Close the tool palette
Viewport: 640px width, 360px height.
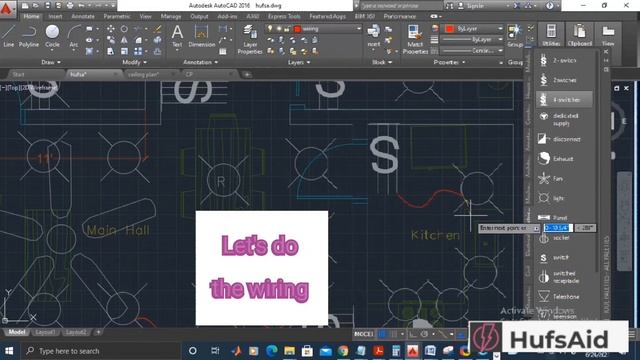click(606, 51)
